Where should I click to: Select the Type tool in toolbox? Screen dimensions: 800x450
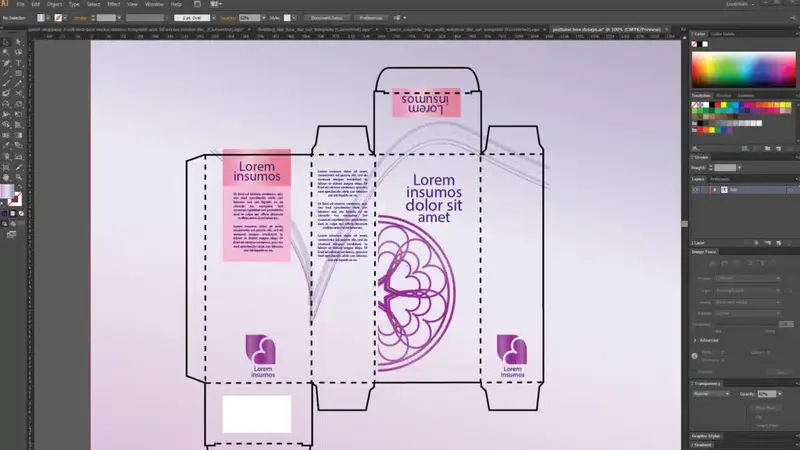[x=18, y=63]
